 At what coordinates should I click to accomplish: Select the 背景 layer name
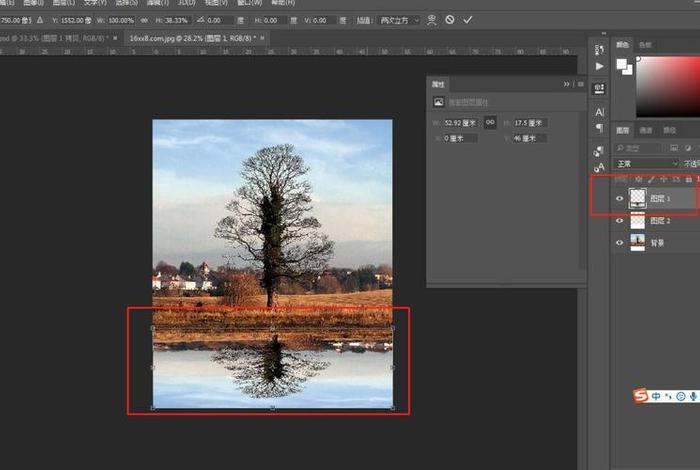[x=657, y=243]
